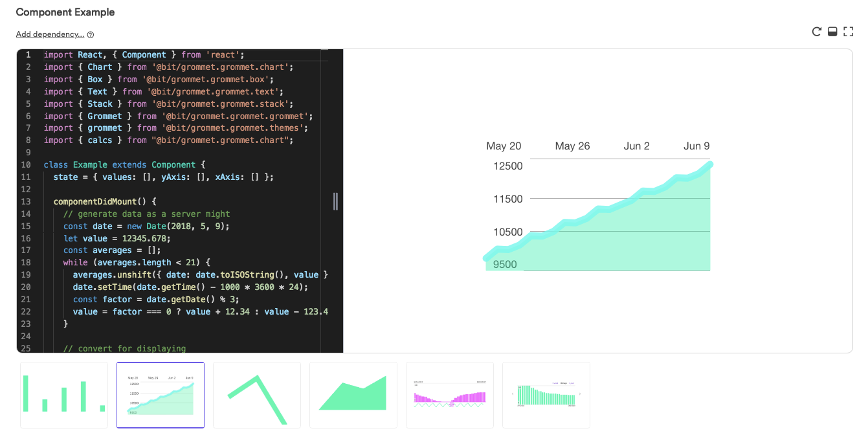Click the 'Jun 9' x-axis label
868x433 pixels.
point(696,146)
